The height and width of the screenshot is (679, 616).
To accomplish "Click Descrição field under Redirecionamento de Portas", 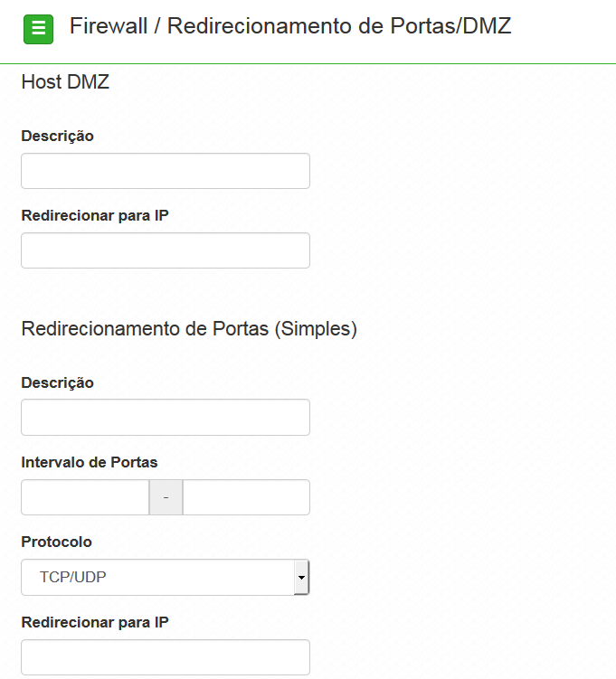I will [x=166, y=418].
